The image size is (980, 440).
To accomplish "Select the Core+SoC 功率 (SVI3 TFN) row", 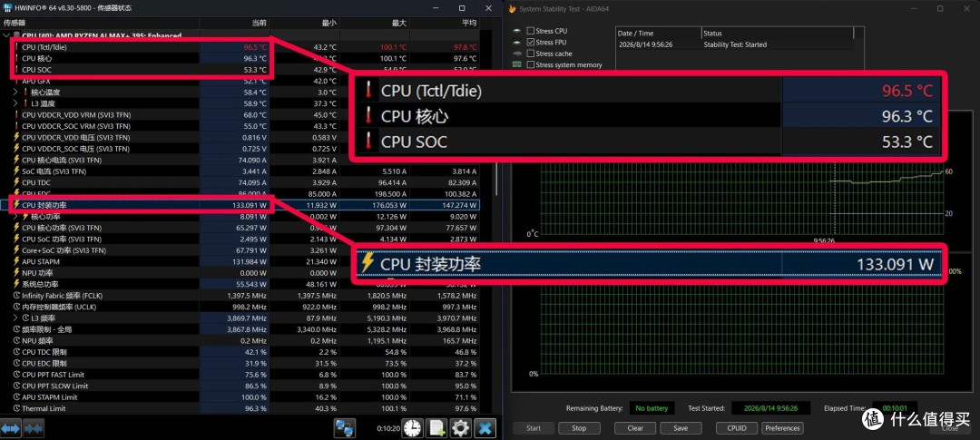I will click(240, 250).
